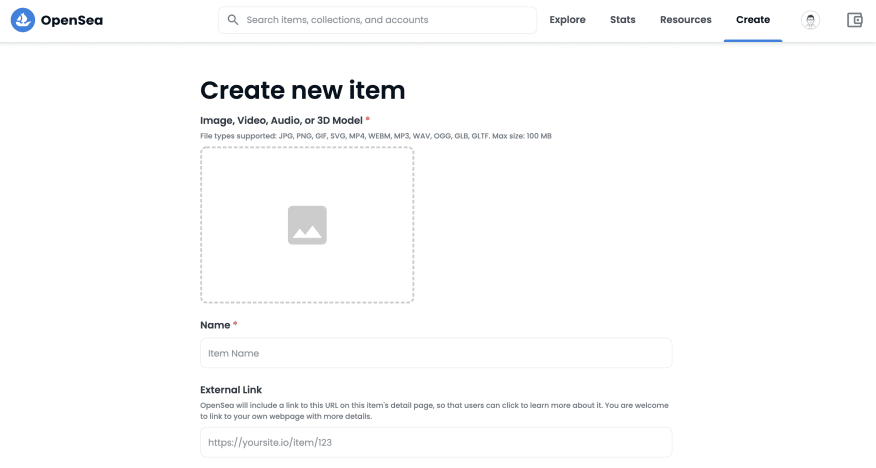Click the supported file types text
Viewport: 876px width, 468px height.
point(375,136)
